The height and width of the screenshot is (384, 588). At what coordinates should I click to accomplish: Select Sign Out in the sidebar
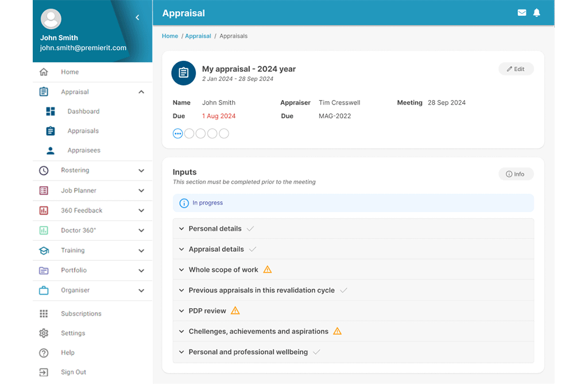[x=73, y=372]
